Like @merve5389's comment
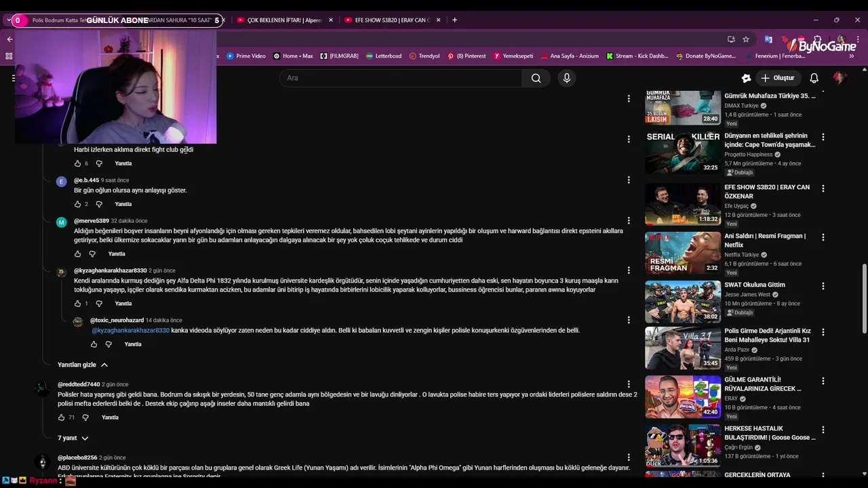 coord(77,253)
